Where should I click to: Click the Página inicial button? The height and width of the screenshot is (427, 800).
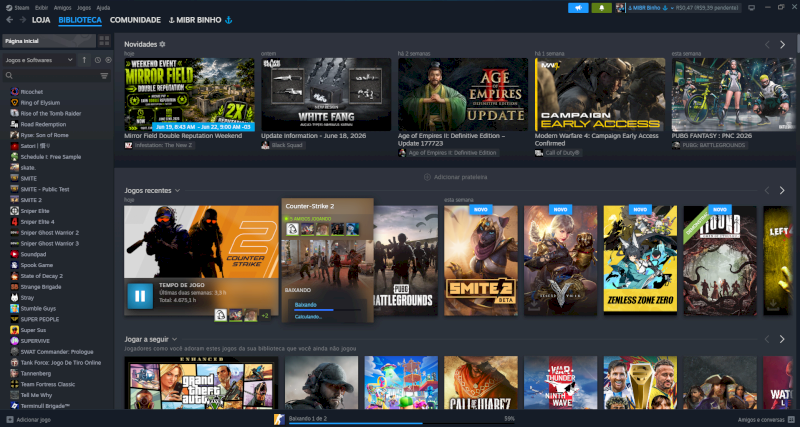pos(49,41)
